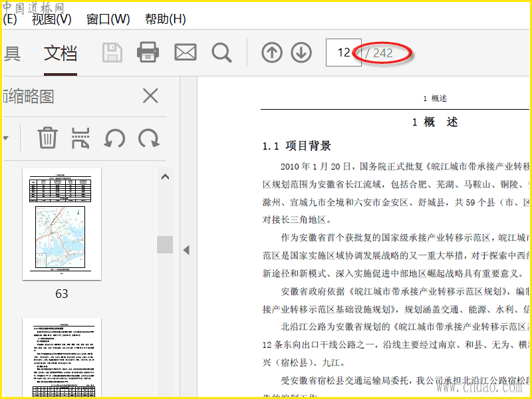Open the thumbnail options dropdown arrow
Screen dimensions: 532x399
[6, 138]
